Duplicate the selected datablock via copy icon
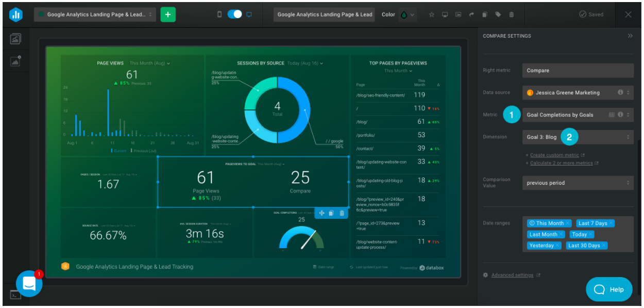644x308 pixels. click(331, 213)
